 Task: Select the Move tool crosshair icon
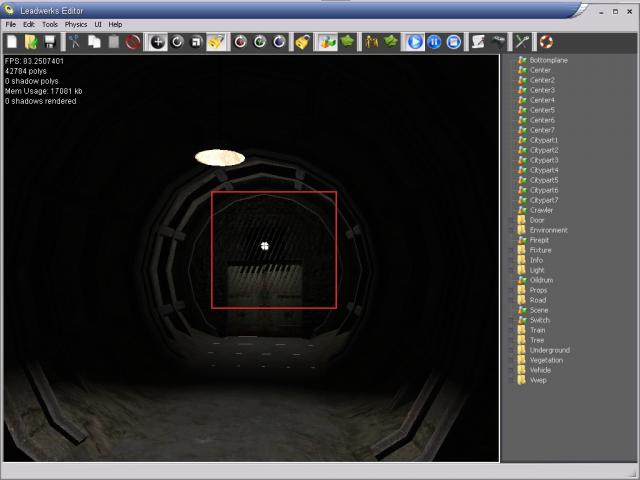click(x=157, y=42)
